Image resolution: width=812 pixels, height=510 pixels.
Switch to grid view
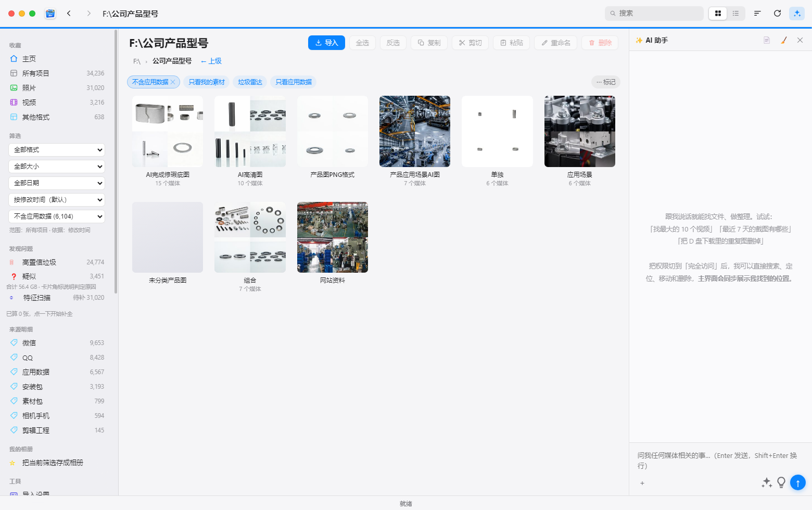click(718, 14)
